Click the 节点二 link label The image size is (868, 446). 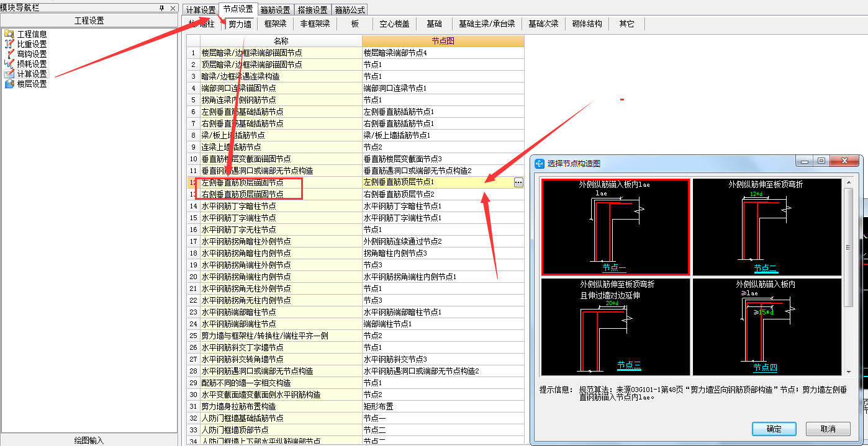[766, 268]
